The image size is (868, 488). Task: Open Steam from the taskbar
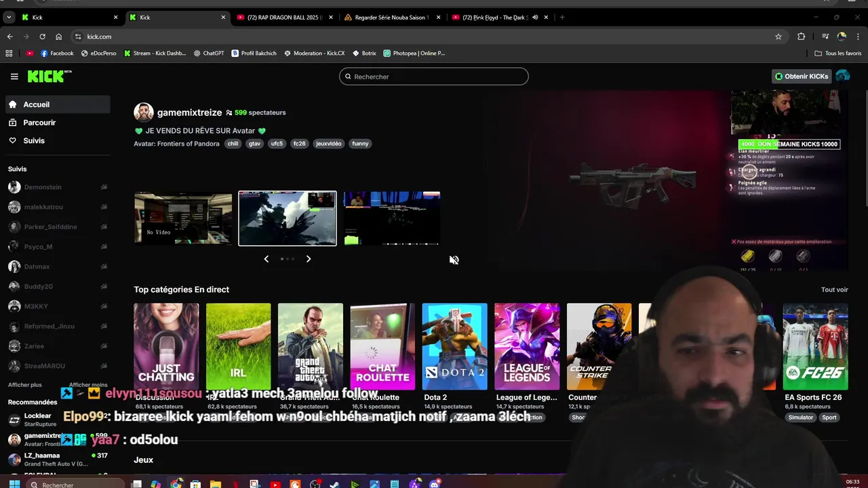(336, 485)
